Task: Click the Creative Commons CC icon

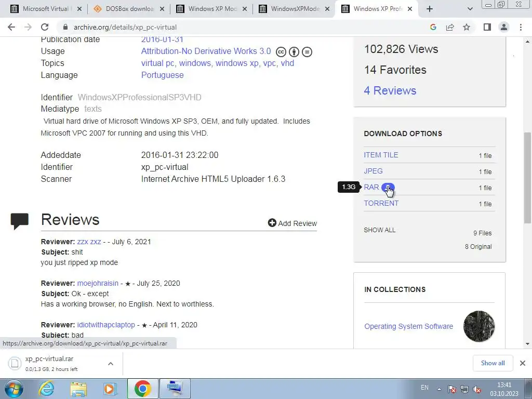Action: [281, 52]
